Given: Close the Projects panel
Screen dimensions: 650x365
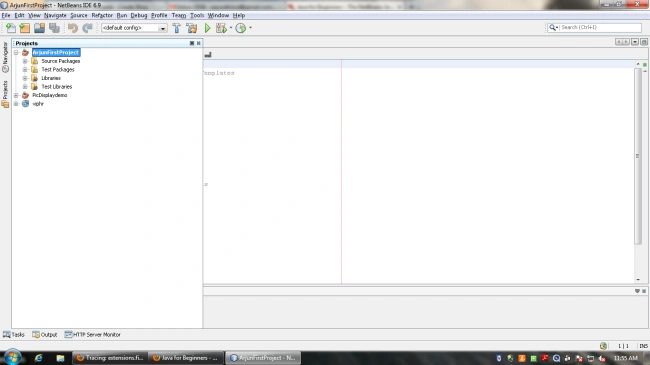Looking at the screenshot, I should tap(199, 43).
